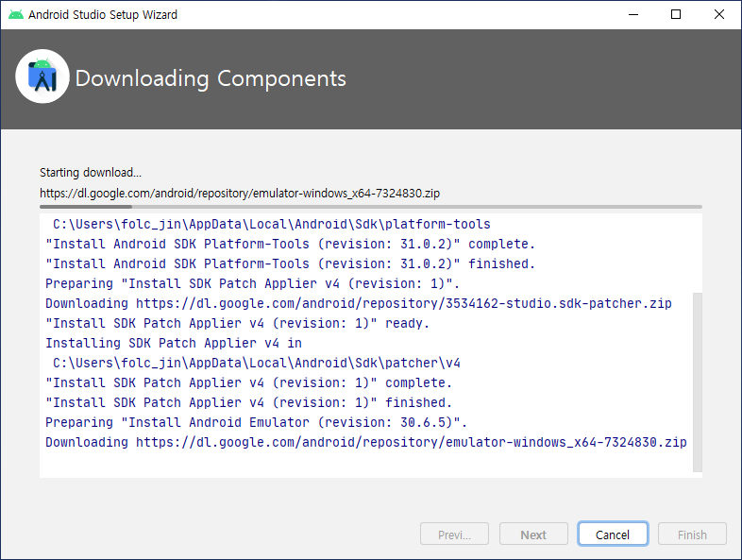Click the disabled Finish button
Viewport: 742px width, 560px height.
(692, 535)
